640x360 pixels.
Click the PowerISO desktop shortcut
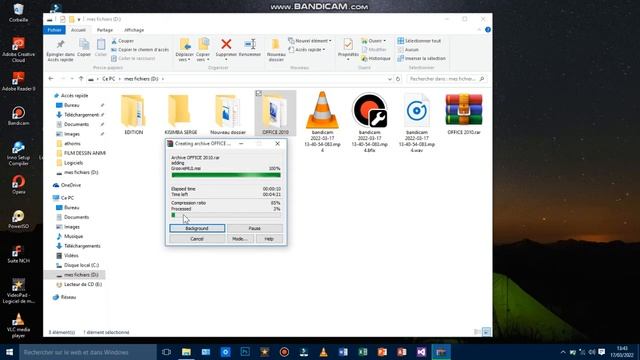coord(18,219)
